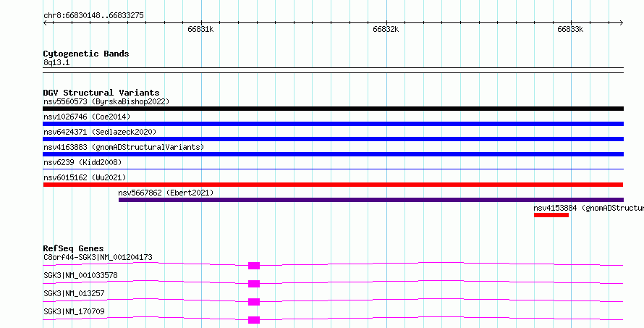Click the blue bar under nsv6424371
This screenshot has height=328, width=644.
333,139
